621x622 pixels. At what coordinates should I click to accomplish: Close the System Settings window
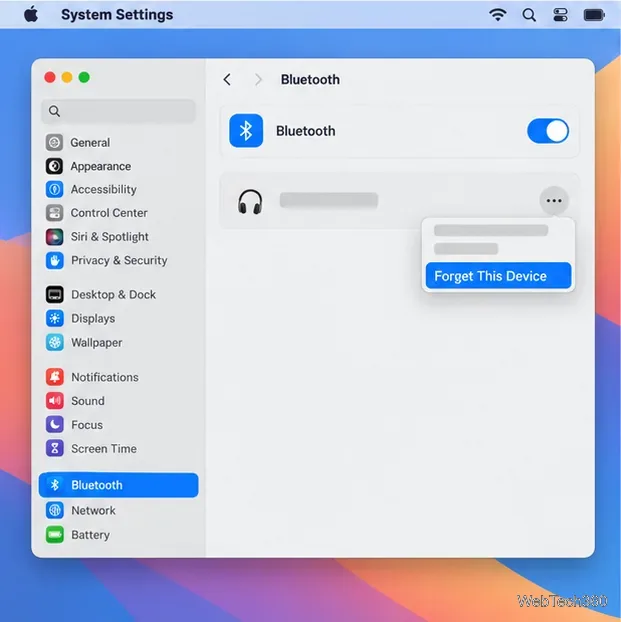(x=50, y=77)
